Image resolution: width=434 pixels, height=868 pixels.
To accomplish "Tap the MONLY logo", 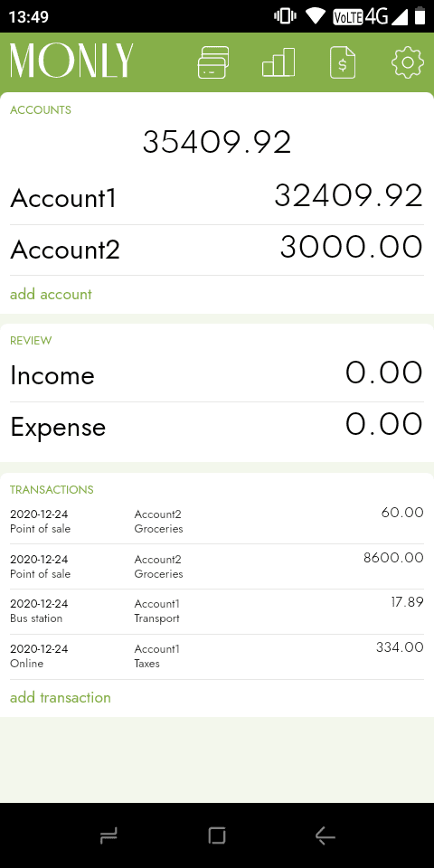I will (x=72, y=61).
